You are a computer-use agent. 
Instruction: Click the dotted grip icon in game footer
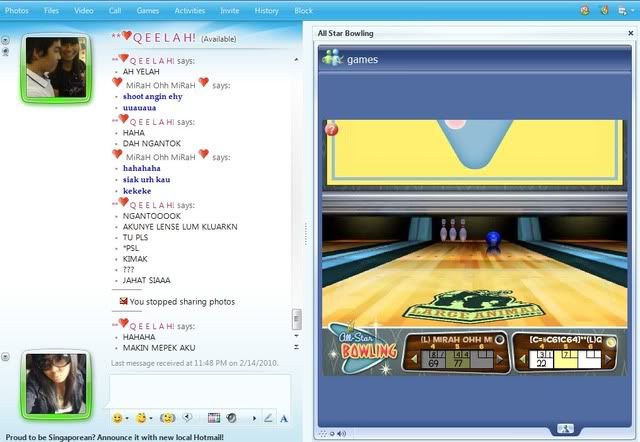point(323,433)
